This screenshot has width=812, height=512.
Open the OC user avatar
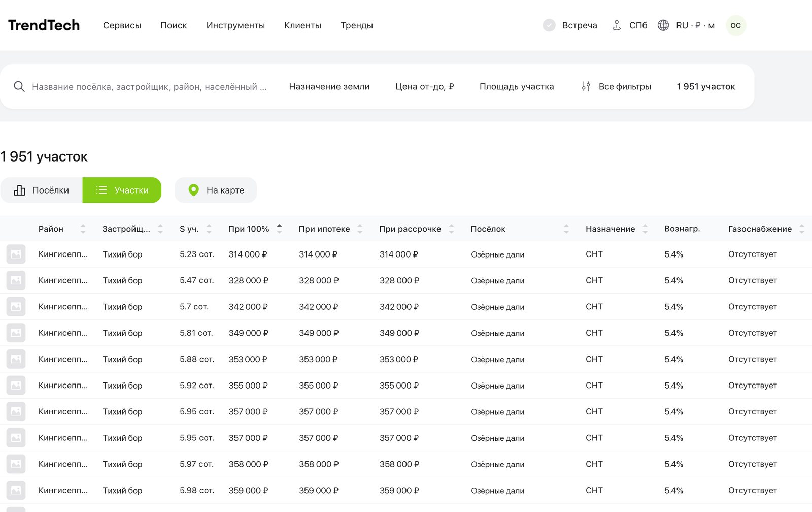click(736, 25)
